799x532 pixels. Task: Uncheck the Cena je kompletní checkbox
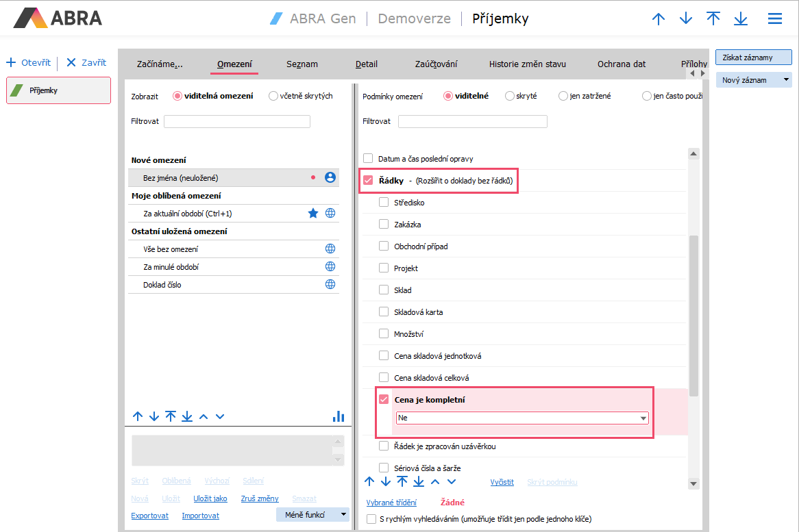pos(384,400)
